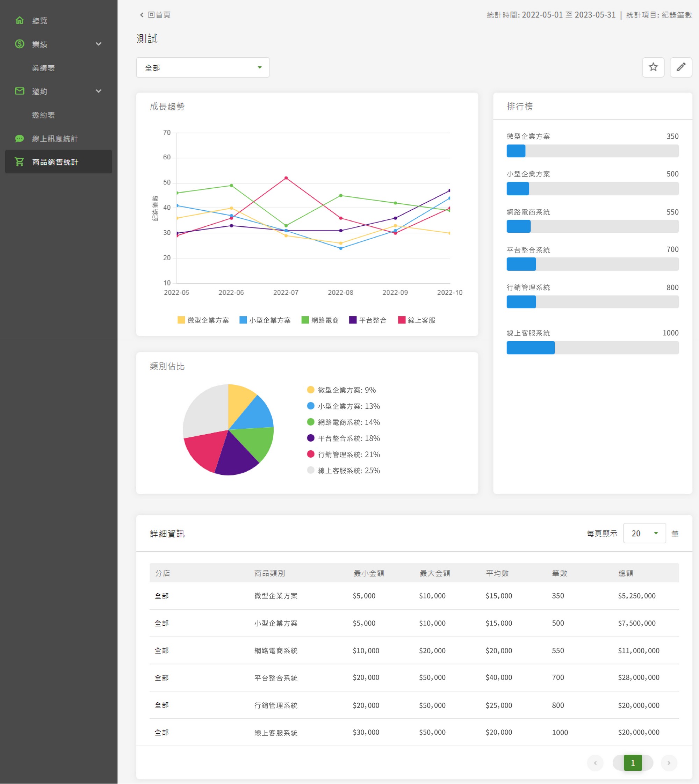The image size is (699, 784).
Task: Open the 每頁顯示 20 rows dropdown
Action: 644,533
